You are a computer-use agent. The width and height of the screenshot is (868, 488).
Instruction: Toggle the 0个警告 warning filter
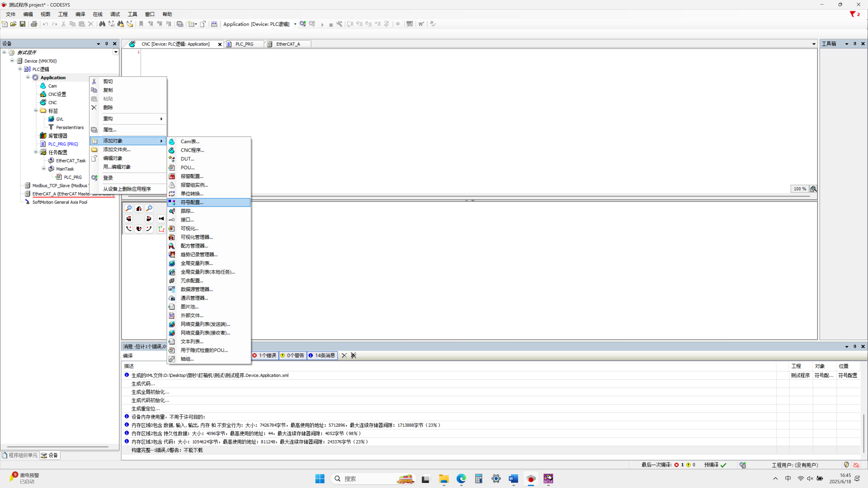(x=292, y=355)
